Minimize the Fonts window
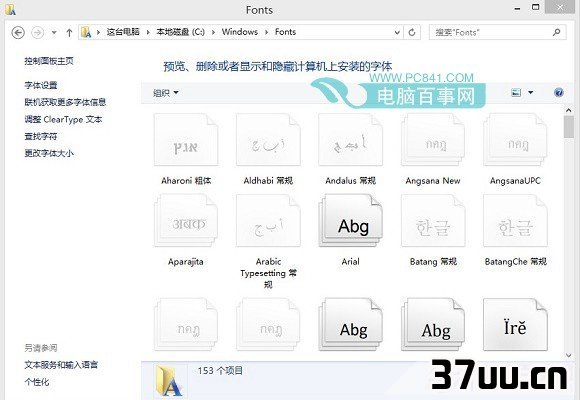Image resolution: width=580 pixels, height=400 pixels. 517,8
